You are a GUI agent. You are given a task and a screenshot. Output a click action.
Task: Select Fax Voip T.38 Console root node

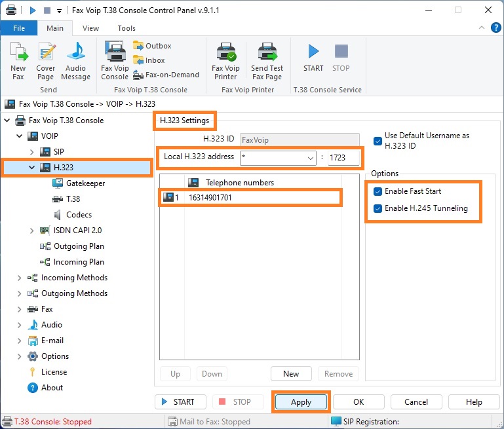[66, 121]
